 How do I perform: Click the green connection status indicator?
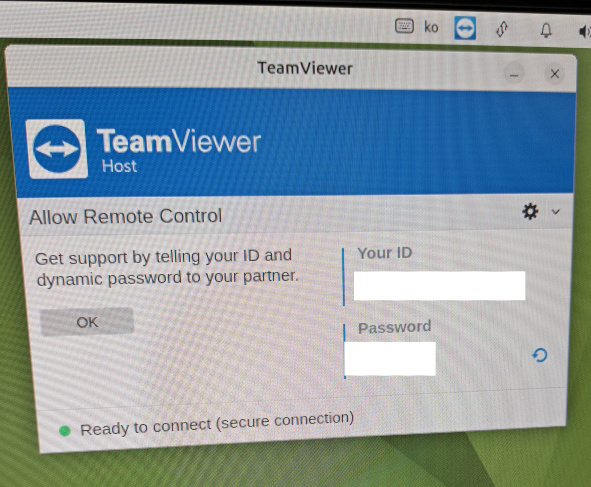(65, 431)
